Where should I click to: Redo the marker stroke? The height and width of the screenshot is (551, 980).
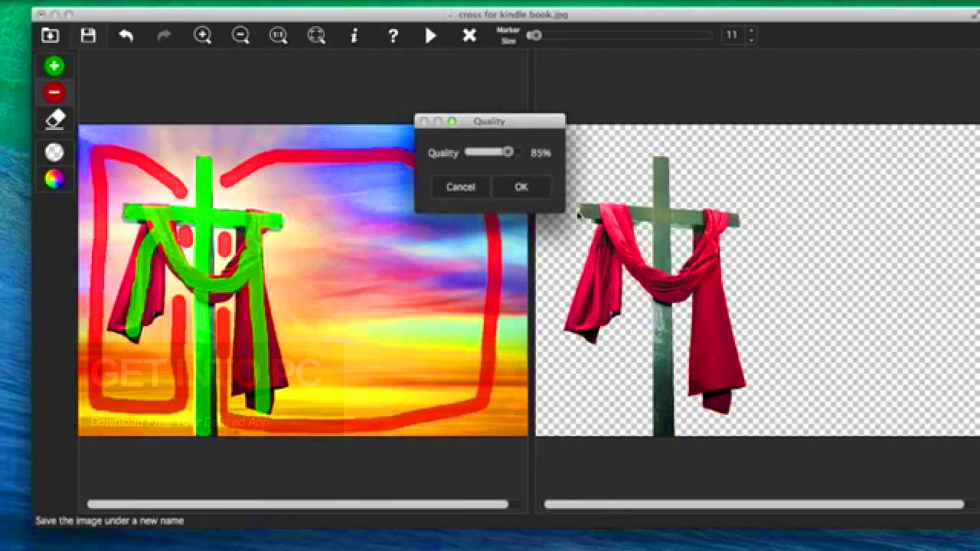point(164,35)
